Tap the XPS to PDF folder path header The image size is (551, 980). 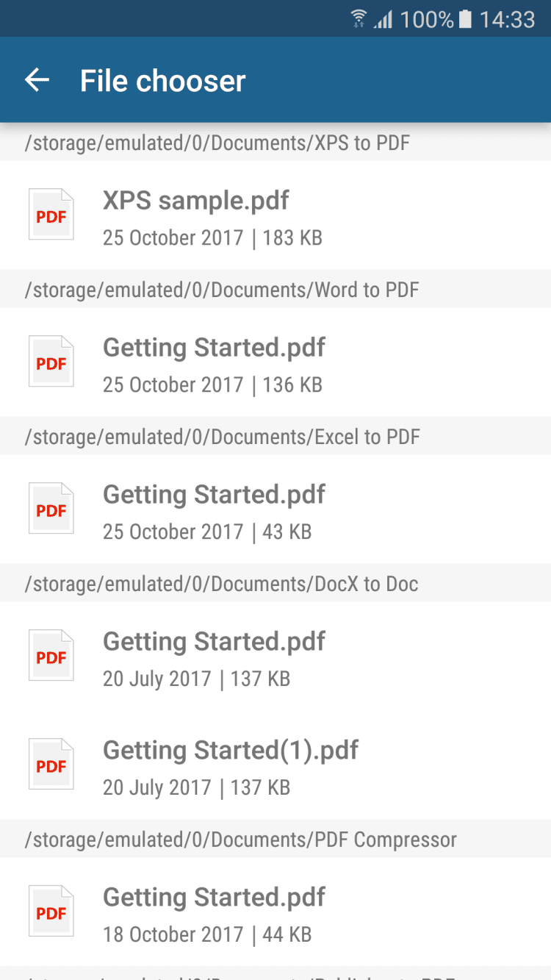(217, 143)
